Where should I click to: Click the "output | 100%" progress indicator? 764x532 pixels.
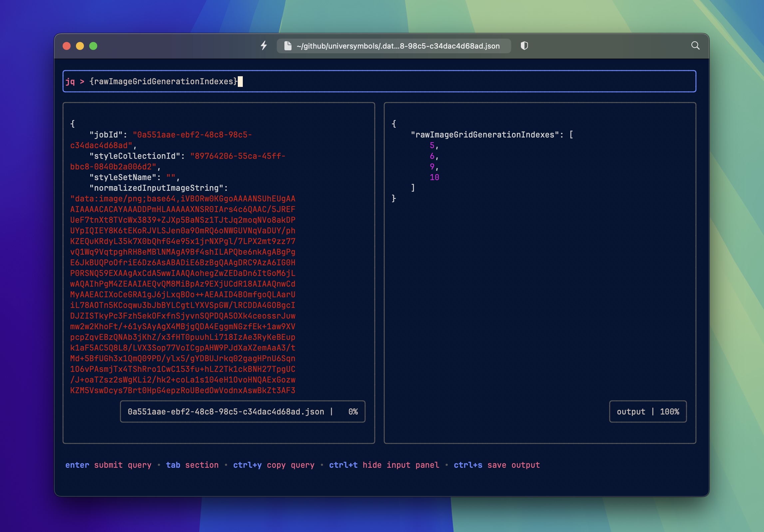click(647, 411)
